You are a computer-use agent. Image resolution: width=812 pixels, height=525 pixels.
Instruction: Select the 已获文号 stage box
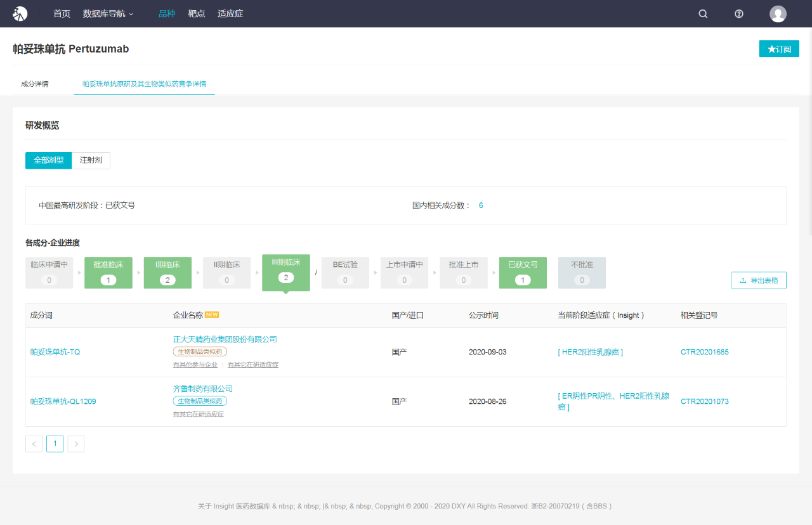(523, 273)
